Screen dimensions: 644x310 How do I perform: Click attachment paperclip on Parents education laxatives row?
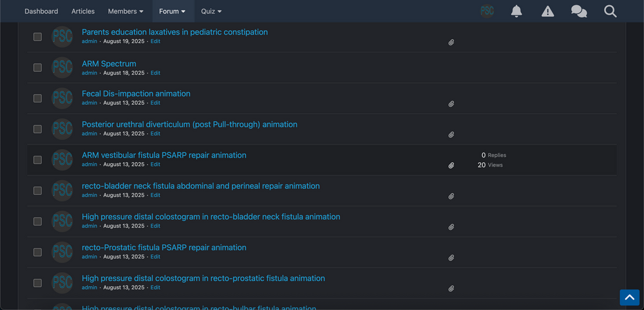[451, 42]
